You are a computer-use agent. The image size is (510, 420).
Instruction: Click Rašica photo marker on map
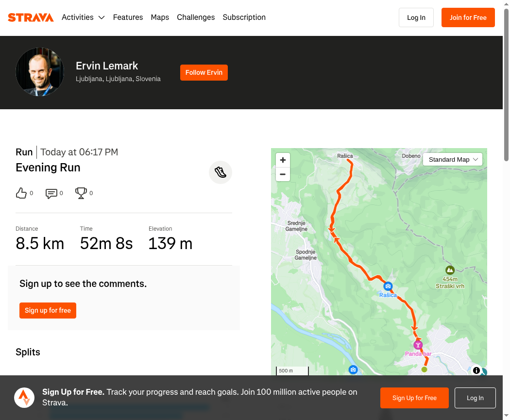[x=388, y=286]
